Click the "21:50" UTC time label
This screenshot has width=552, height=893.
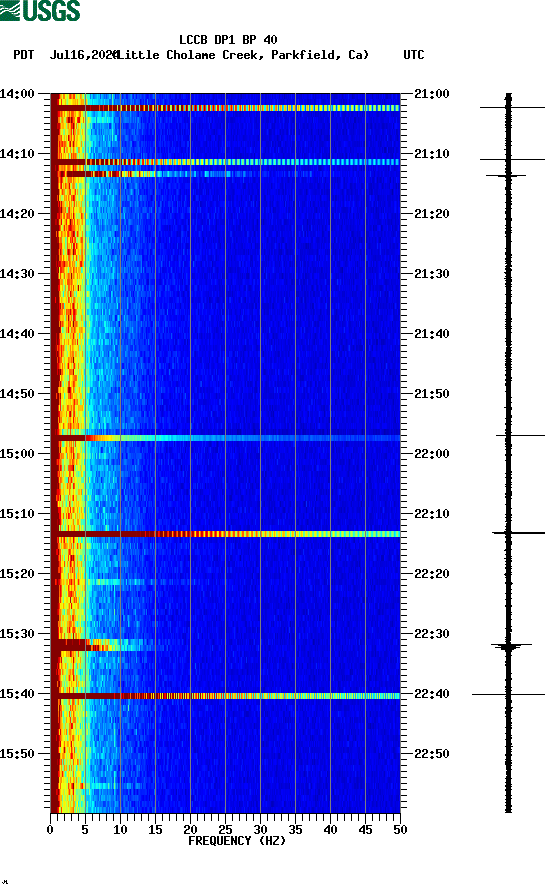click(432, 394)
